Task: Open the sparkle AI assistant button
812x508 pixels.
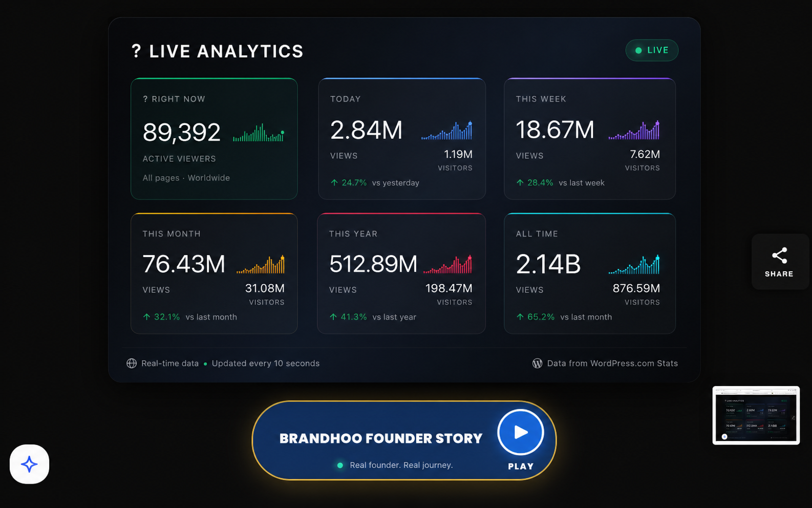Action: click(29, 464)
